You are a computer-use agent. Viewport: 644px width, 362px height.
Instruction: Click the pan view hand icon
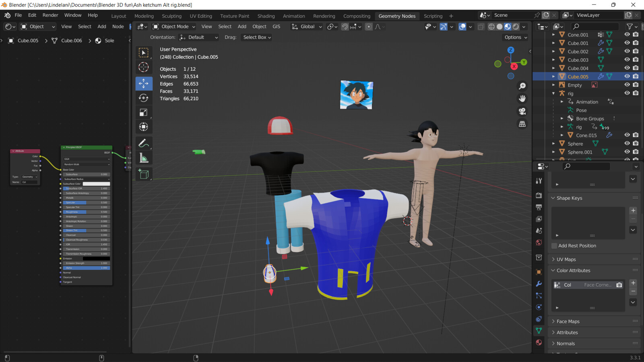tap(522, 99)
